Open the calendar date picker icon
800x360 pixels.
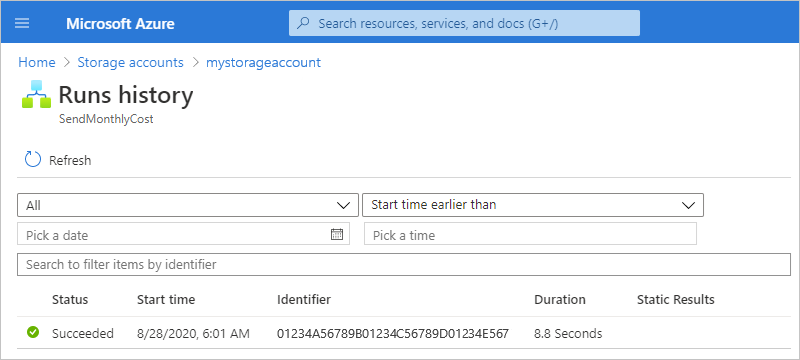pyautogui.click(x=337, y=235)
